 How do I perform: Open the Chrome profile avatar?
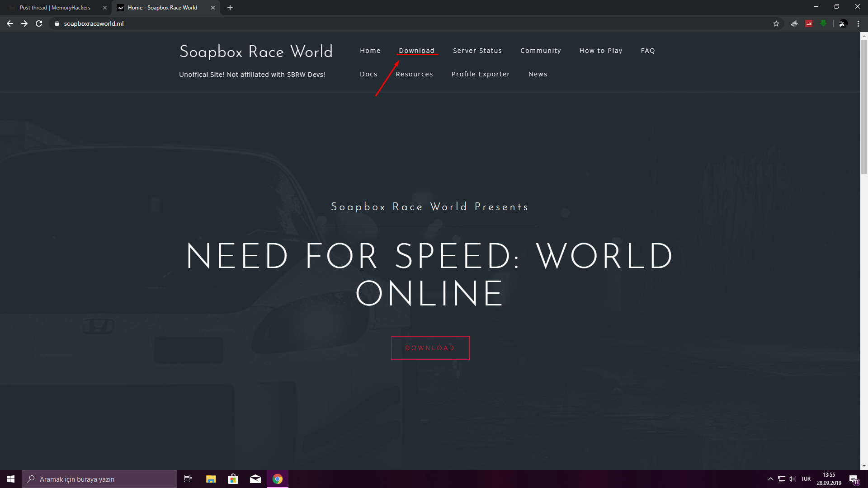(x=843, y=23)
